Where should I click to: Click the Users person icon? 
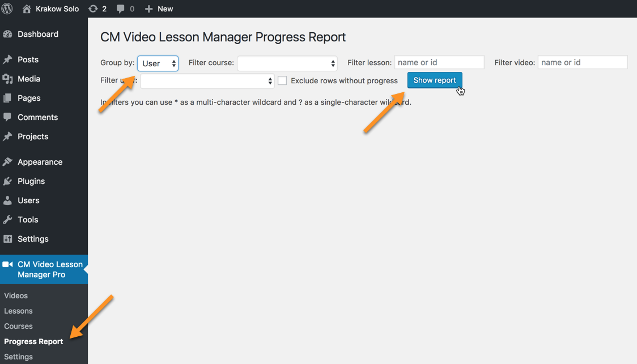coord(7,200)
